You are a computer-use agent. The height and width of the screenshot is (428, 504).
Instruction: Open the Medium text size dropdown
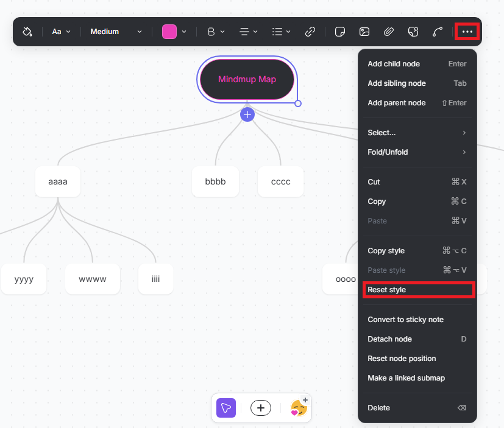click(116, 32)
